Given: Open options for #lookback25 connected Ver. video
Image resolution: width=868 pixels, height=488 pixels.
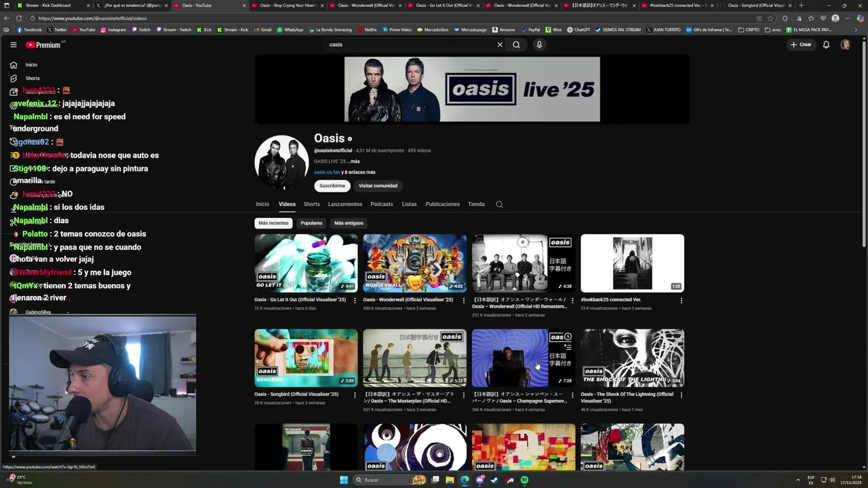Looking at the screenshot, I should [681, 300].
